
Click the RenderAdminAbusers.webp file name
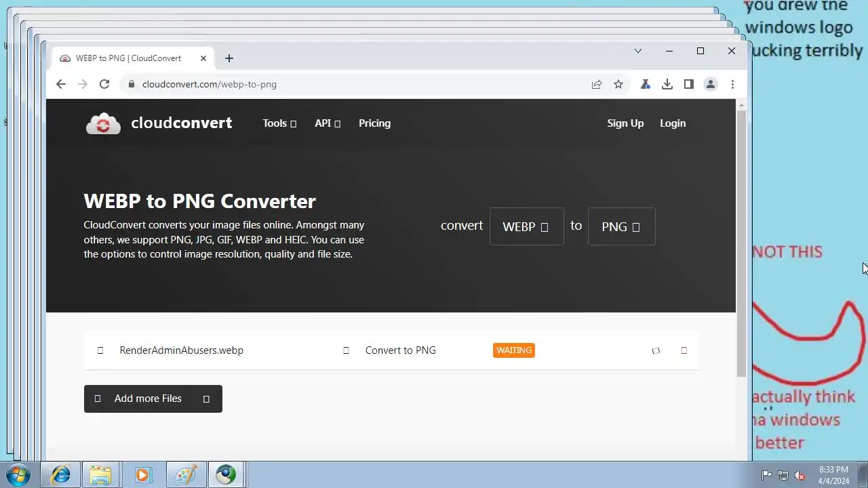point(181,350)
